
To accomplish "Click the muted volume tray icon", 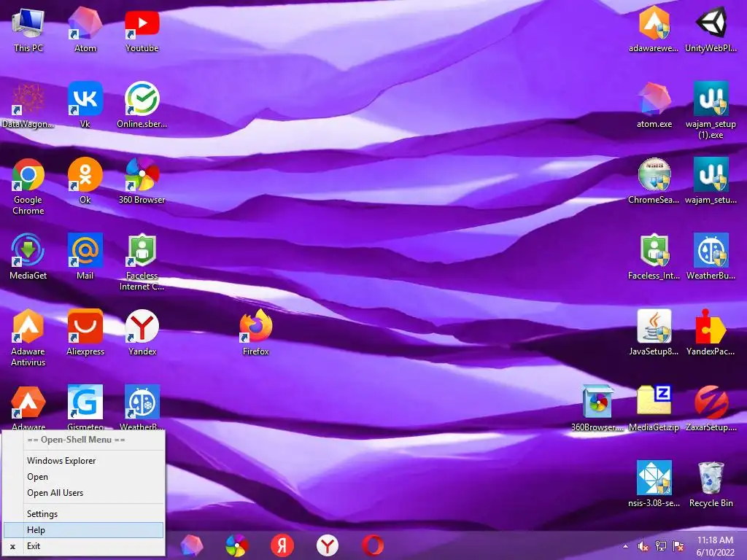I will point(643,546).
